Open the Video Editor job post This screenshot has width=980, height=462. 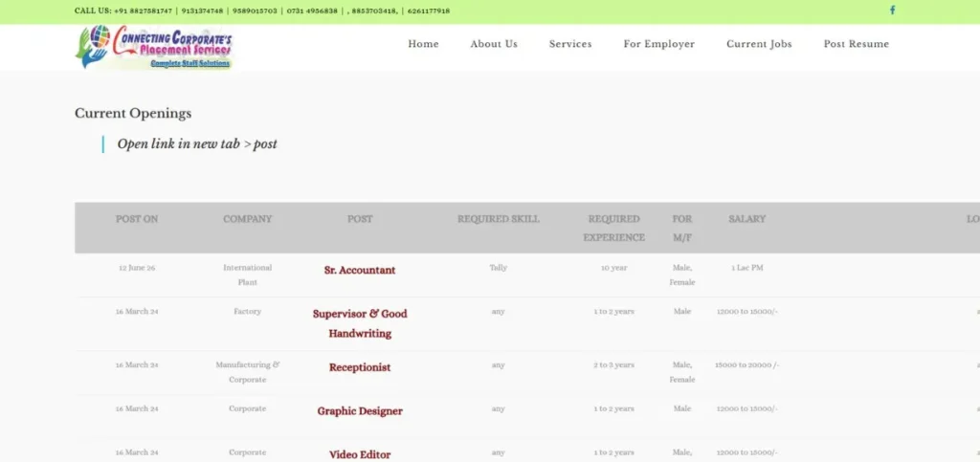click(x=360, y=454)
